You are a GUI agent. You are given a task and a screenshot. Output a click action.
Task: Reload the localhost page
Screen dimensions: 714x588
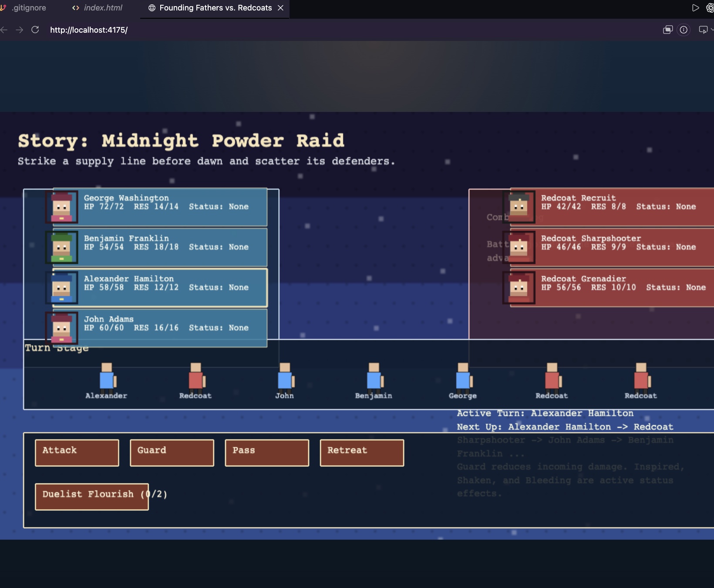pos(35,30)
